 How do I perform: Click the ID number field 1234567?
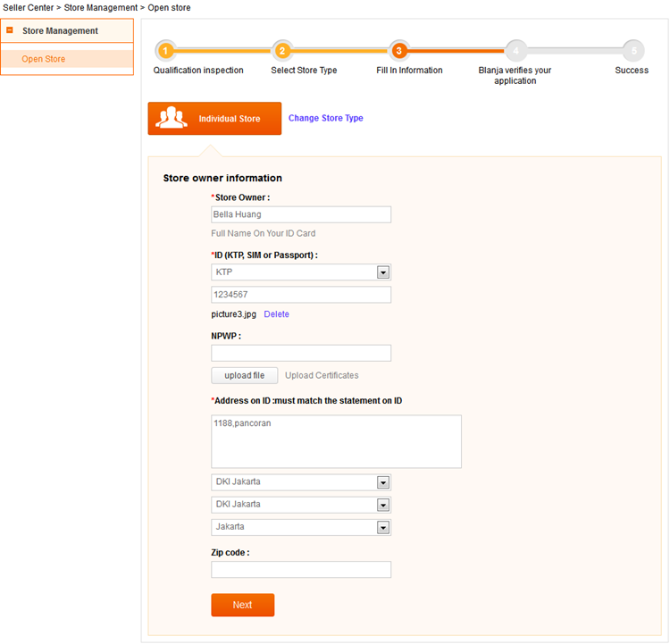[x=301, y=295]
